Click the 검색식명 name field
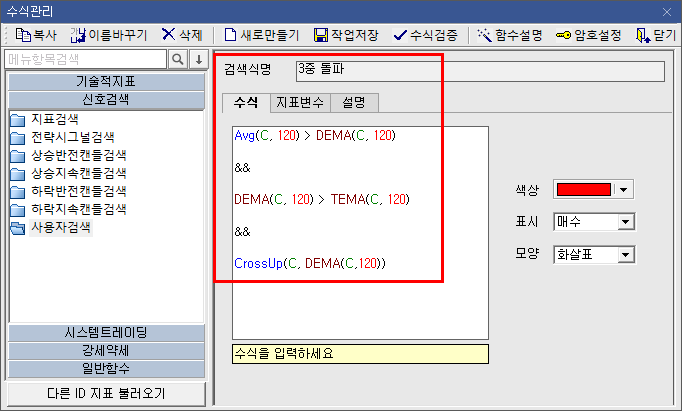The width and height of the screenshot is (682, 411). [480, 71]
